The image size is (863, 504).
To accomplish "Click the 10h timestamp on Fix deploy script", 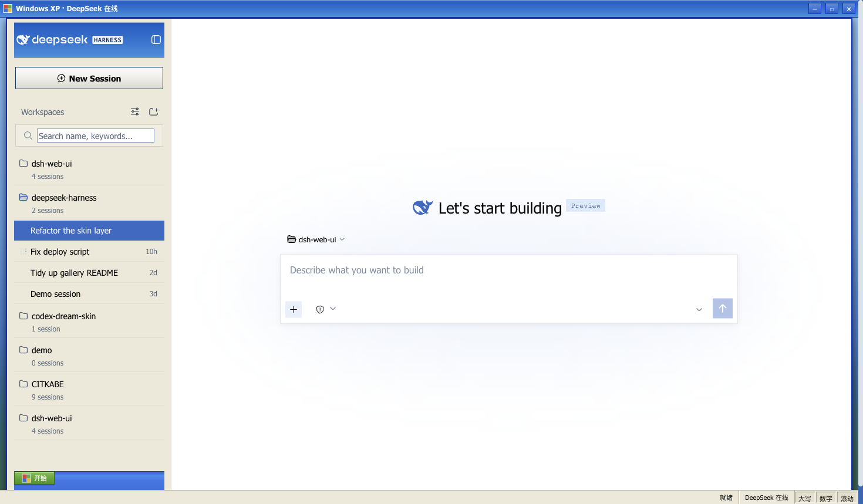I will click(151, 252).
